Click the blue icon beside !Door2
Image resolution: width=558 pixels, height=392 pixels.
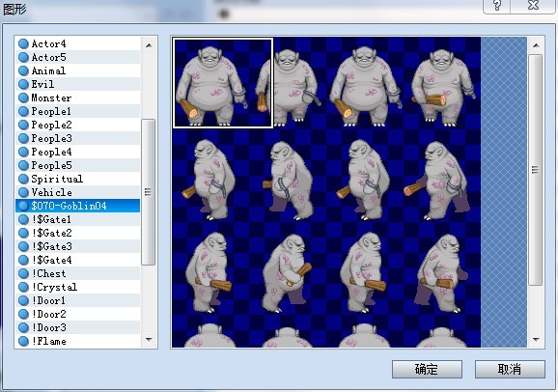pyautogui.click(x=23, y=314)
